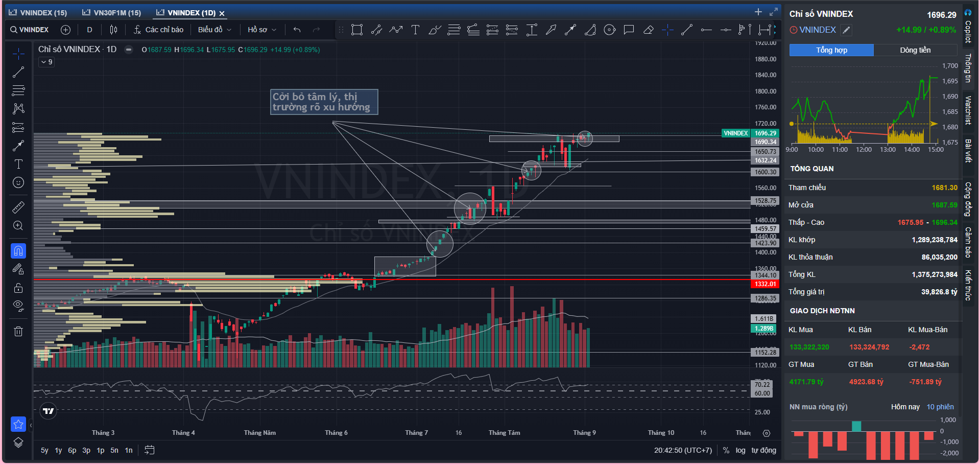Set chart range to 3p

[86, 450]
